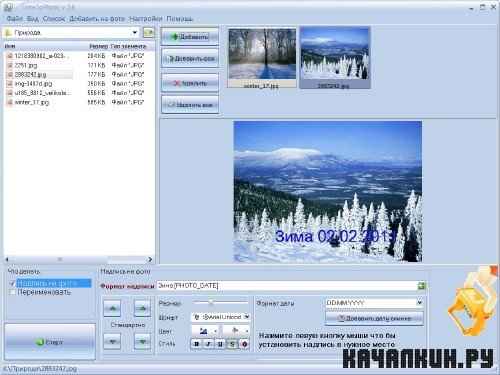
Task: Toggle the highlighted caption-on-photo checkbox
Action: [x=12, y=283]
